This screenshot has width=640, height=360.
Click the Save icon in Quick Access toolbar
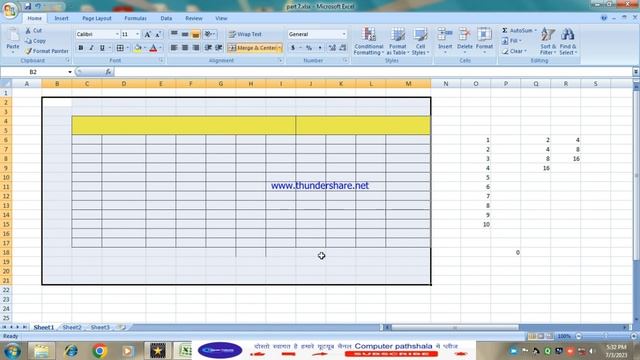point(28,7)
